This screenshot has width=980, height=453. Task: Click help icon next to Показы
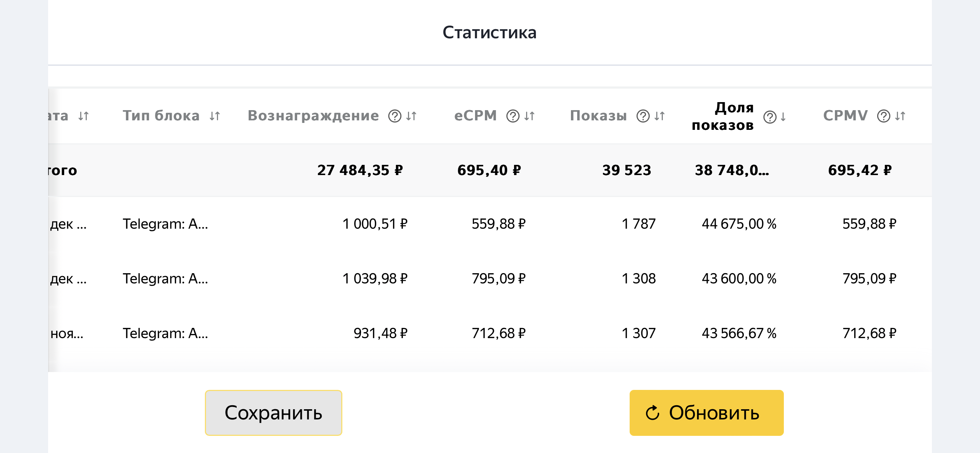pyautogui.click(x=642, y=116)
